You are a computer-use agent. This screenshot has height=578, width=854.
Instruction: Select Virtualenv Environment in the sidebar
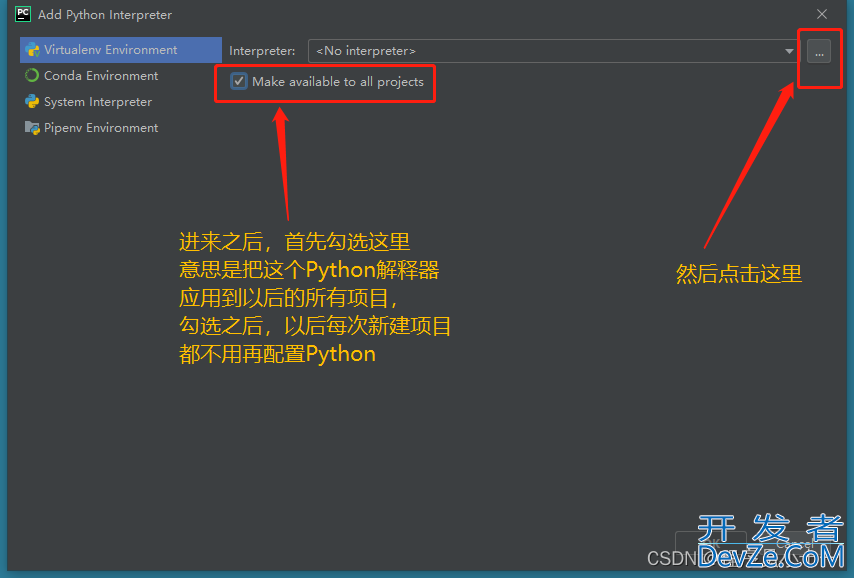click(121, 50)
